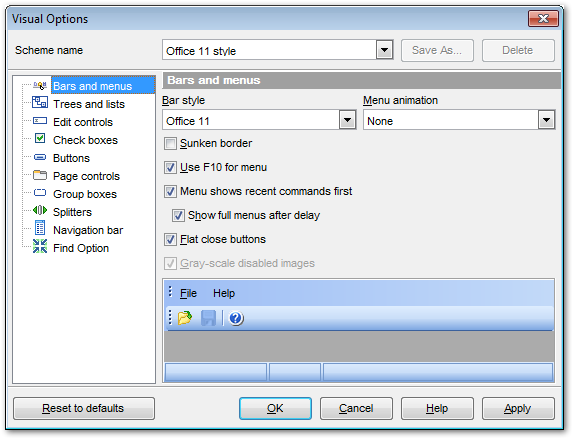Click the Apply button
Screen dimensions: 573x439
pos(518,408)
